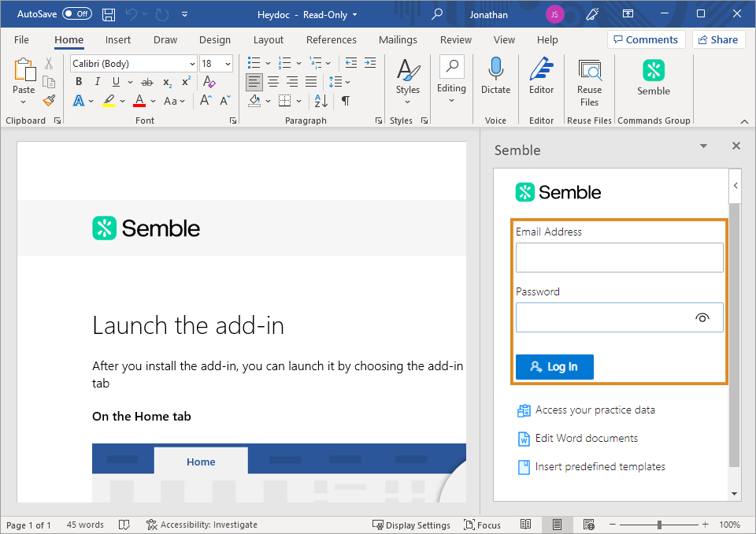Viewport: 756px width, 534px height.
Task: Switch to the Review tab
Action: (456, 39)
